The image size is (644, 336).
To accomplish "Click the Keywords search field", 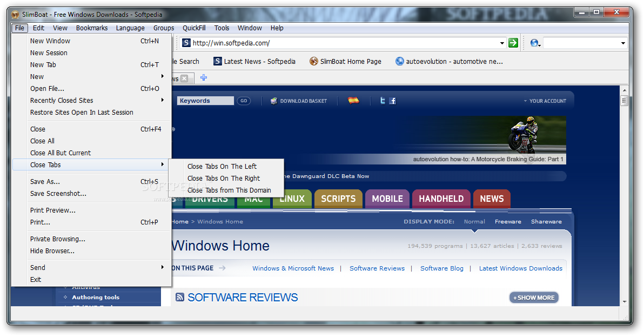I will coord(205,101).
